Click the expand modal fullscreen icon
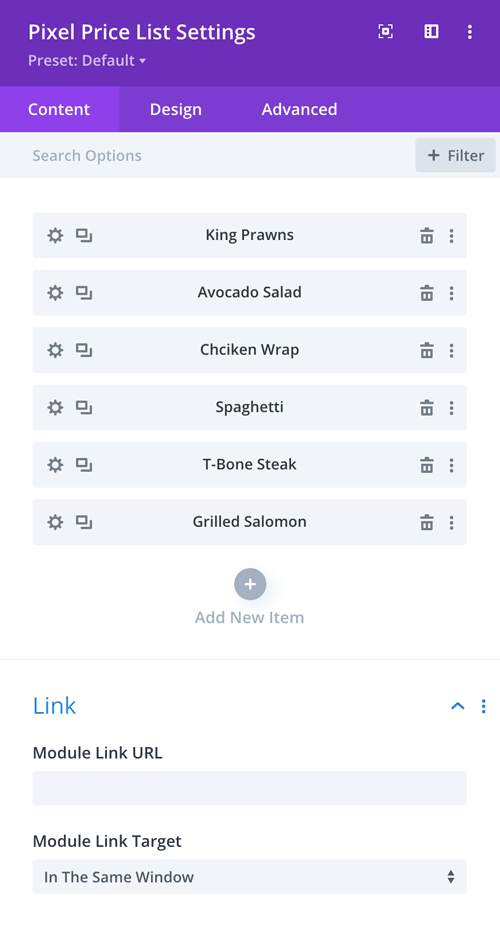The width and height of the screenshot is (500, 928). point(386,31)
